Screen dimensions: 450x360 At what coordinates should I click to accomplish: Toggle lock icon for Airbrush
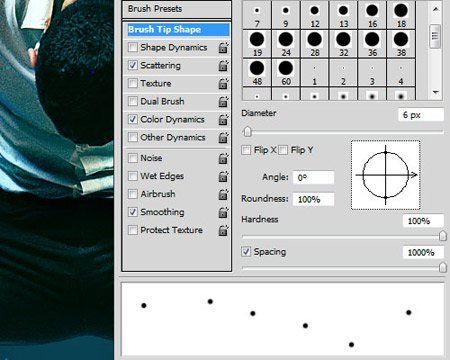[223, 194]
